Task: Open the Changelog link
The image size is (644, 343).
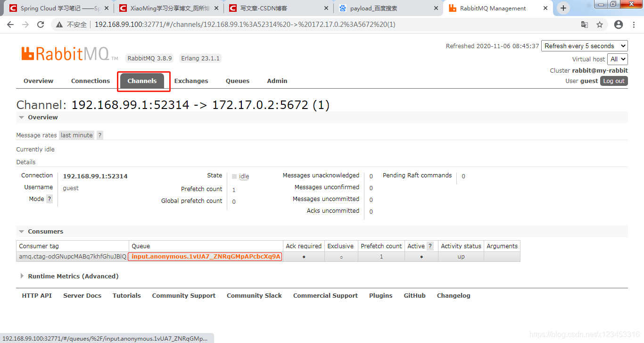Action: coord(454,295)
